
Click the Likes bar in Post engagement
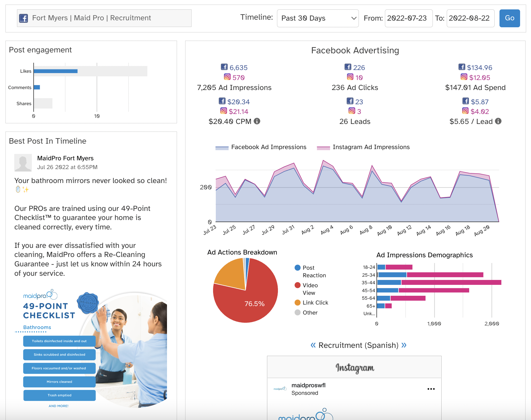[x=56, y=71]
